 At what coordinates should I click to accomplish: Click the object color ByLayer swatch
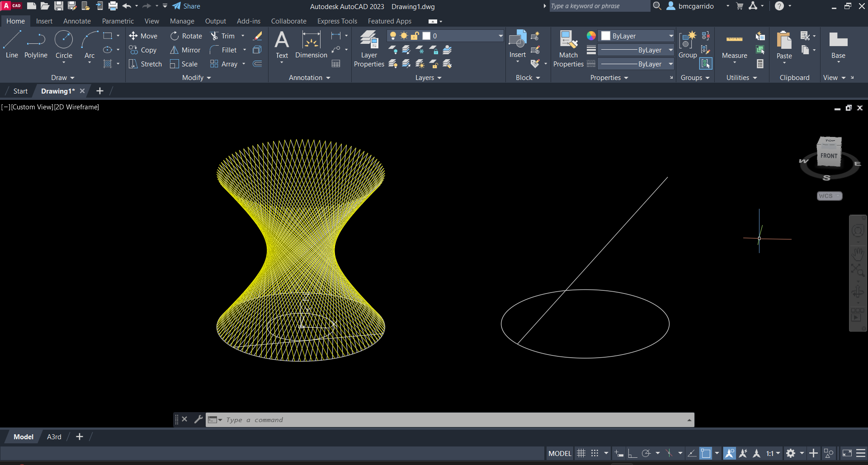click(x=606, y=36)
